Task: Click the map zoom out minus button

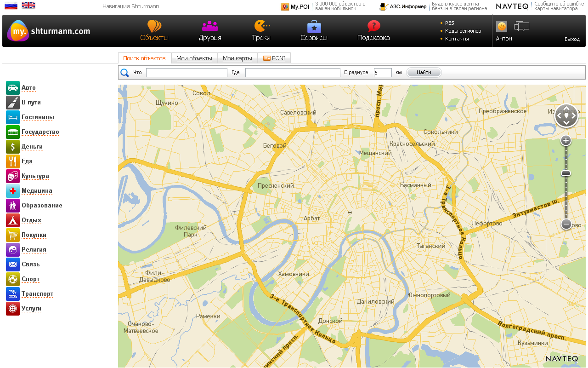Action: coord(566,224)
